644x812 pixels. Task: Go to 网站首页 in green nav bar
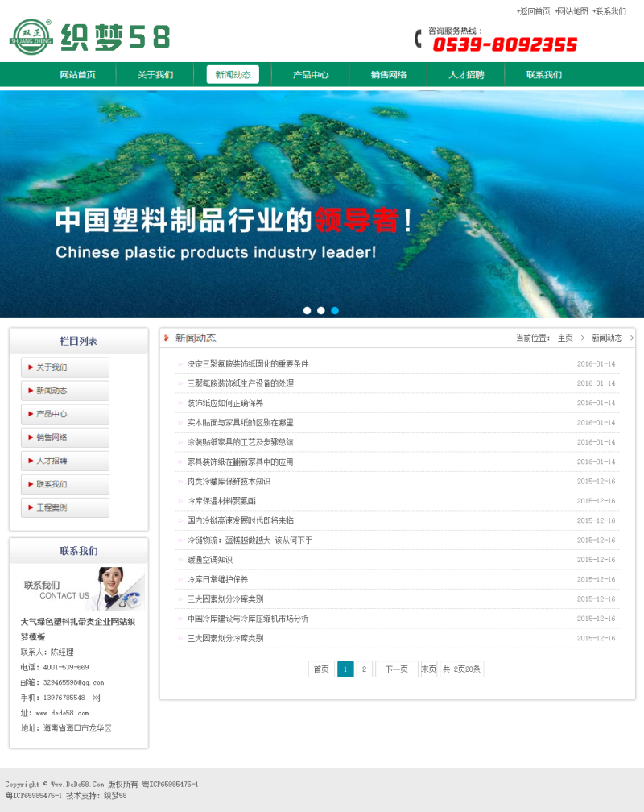tap(77, 75)
